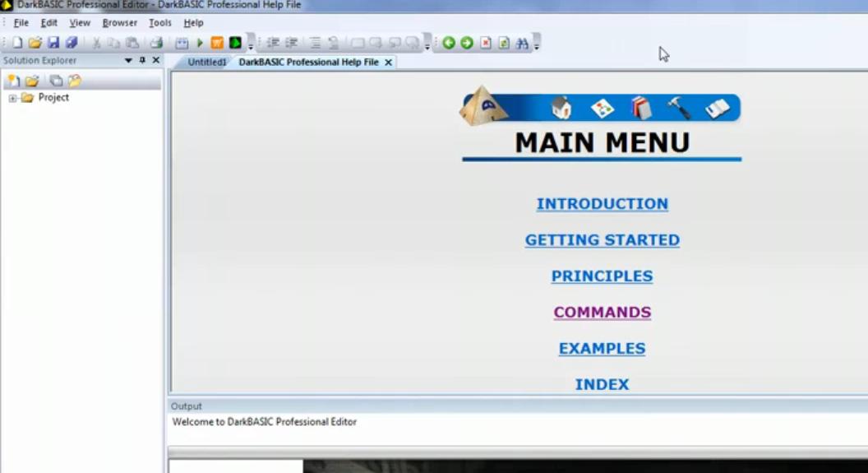Click the browser Refresh page icon
Viewport: 868px width, 473px height.
tap(504, 43)
